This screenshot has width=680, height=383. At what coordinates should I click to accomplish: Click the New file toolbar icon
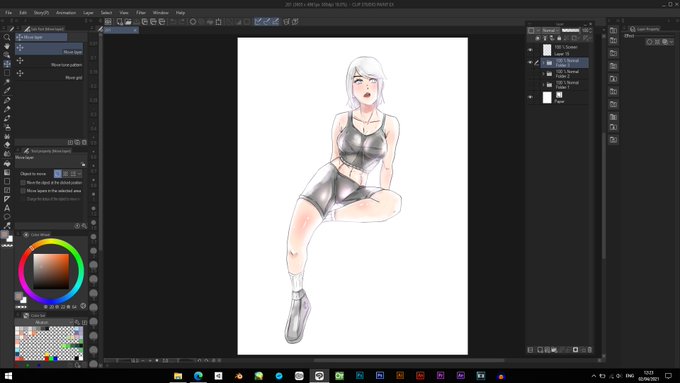click(120, 22)
